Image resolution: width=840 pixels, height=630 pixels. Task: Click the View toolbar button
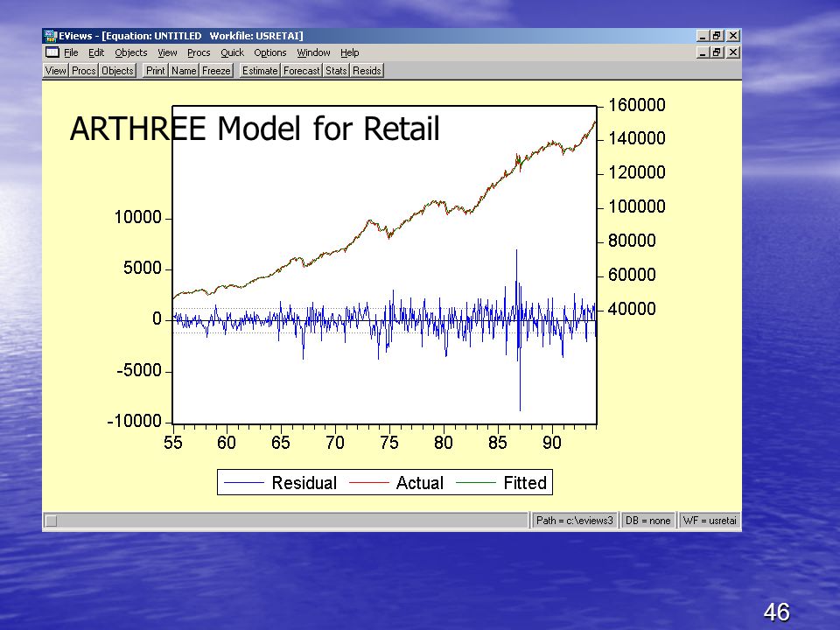56,71
